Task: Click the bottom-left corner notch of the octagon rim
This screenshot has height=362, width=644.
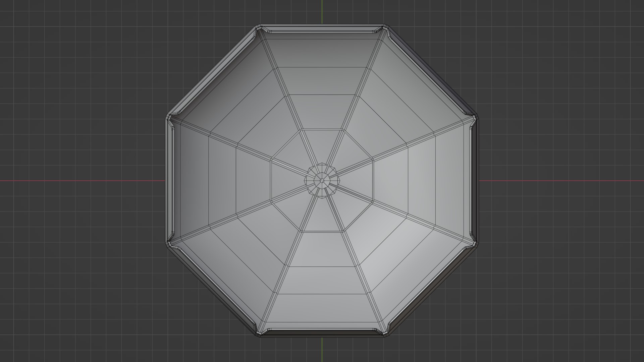Action: 259,333
